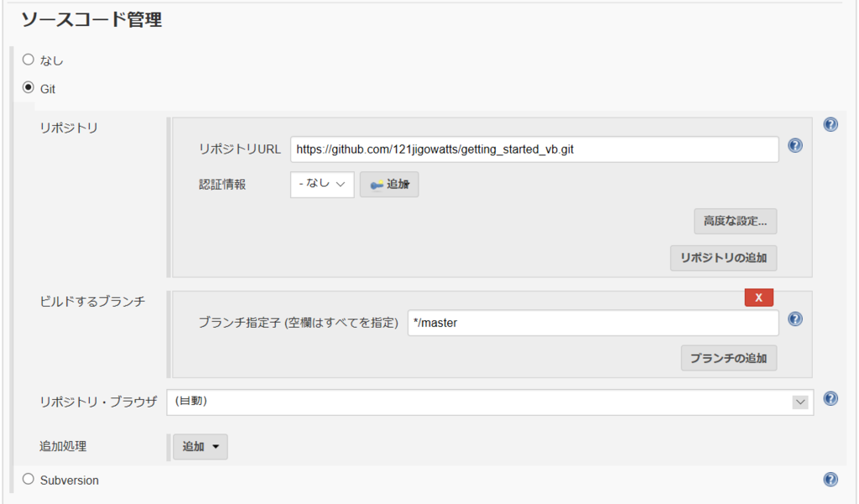Viewport: 859px width, 504px height.
Task: Select the Subversion radio button
Action: click(28, 479)
